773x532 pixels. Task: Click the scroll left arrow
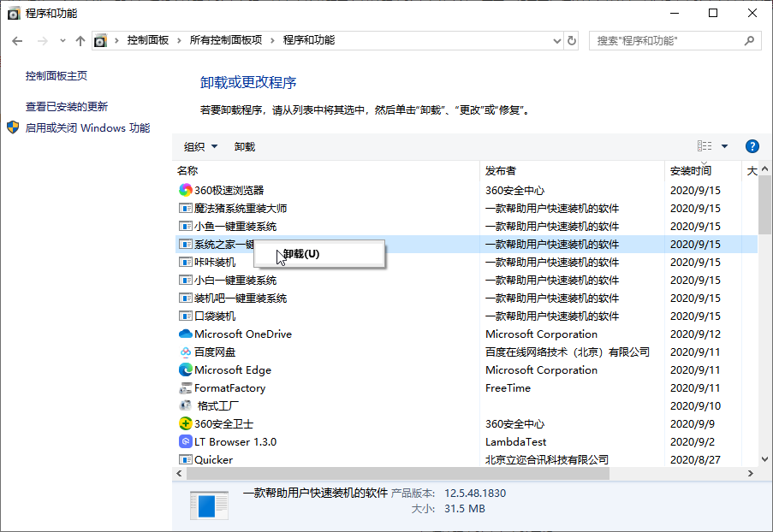179,473
